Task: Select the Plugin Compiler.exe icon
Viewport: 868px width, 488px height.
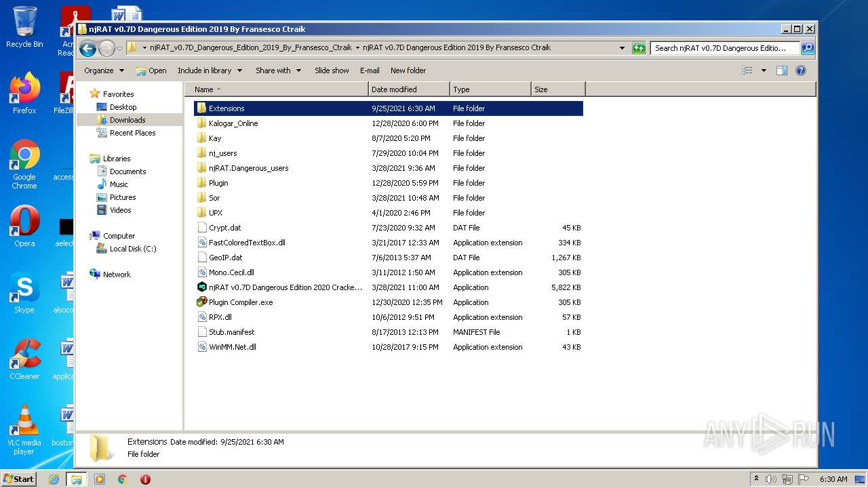Action: [x=201, y=302]
